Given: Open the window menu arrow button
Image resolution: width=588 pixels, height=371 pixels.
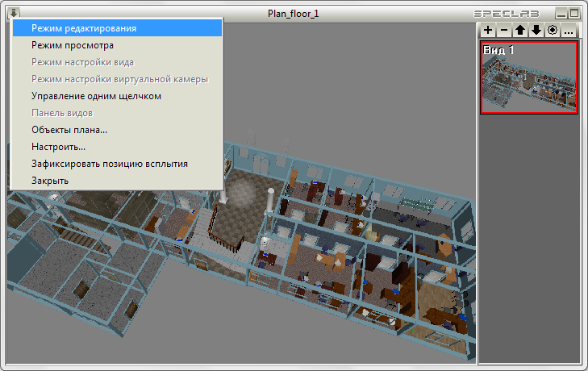Looking at the screenshot, I should (x=14, y=14).
